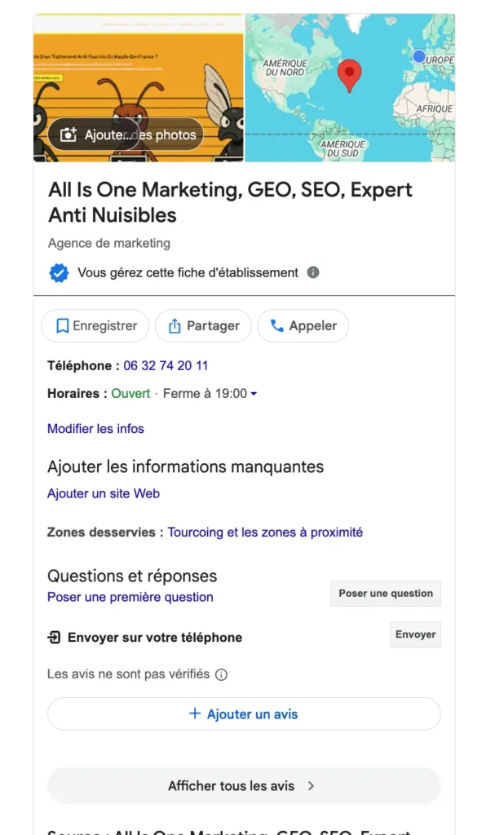The image size is (504, 835).
Task: Click the info icon next to unverified reviews
Action: [221, 675]
